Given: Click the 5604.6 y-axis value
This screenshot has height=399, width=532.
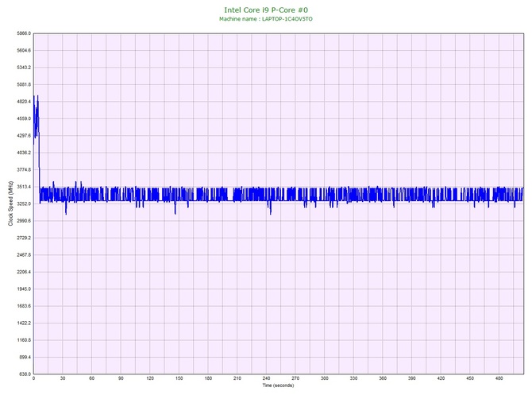Looking at the screenshot, I should [24, 51].
